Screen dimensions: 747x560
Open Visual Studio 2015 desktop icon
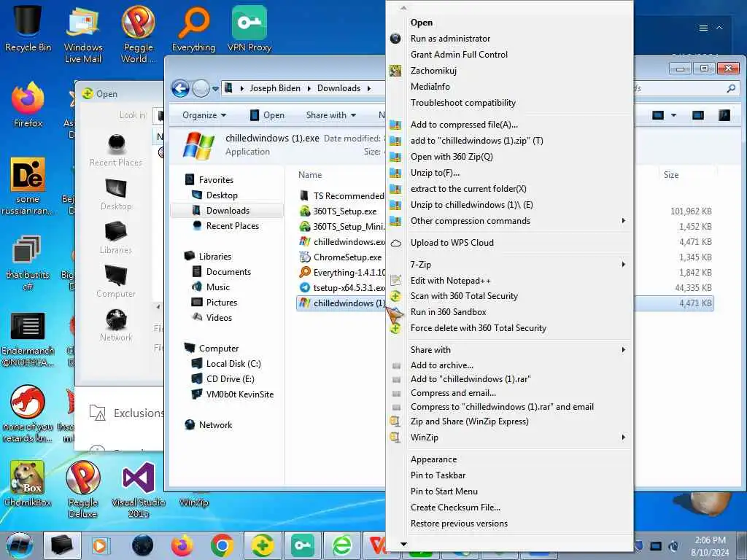coord(138,489)
